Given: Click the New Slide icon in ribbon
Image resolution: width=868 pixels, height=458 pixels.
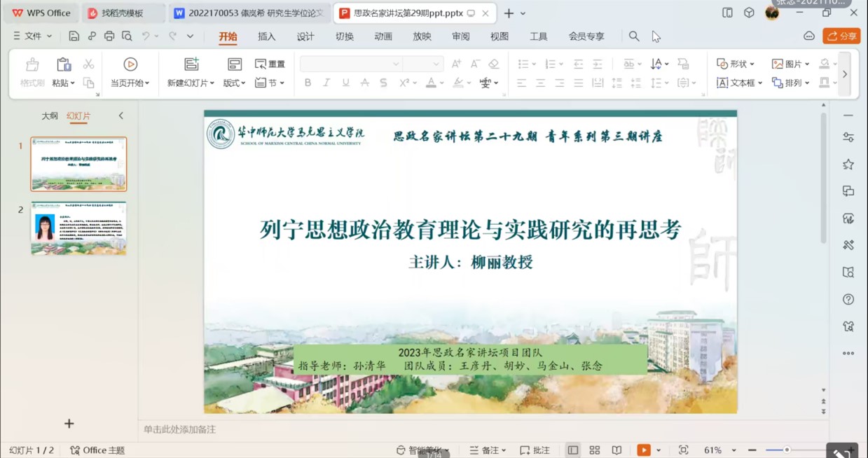Looking at the screenshot, I should click(191, 64).
